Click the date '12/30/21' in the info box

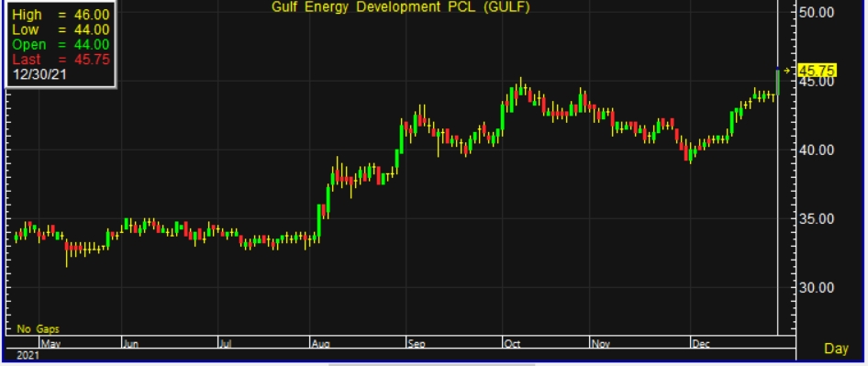click(39, 73)
